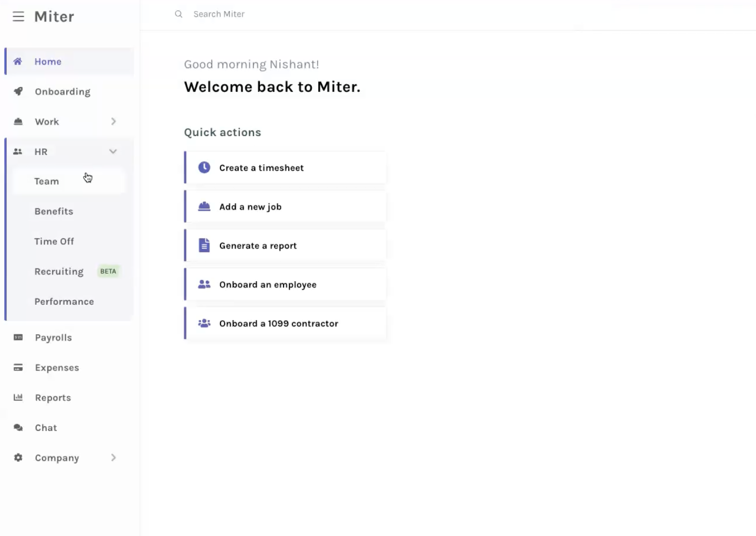Go to Time Off under HR

69,241
